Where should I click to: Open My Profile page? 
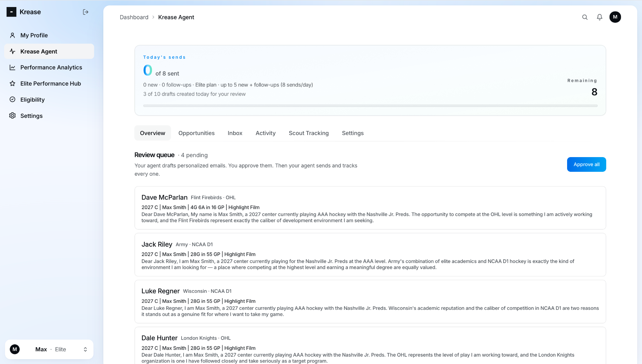pyautogui.click(x=49, y=35)
